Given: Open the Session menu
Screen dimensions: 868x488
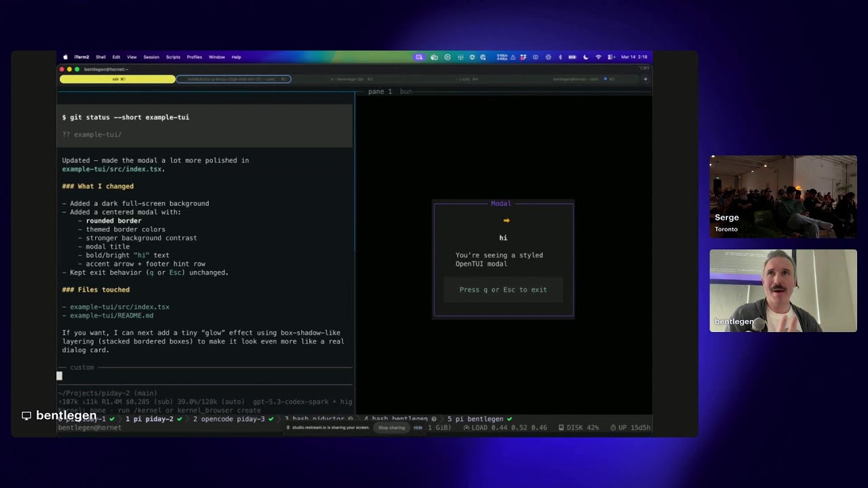Looking at the screenshot, I should point(151,57).
